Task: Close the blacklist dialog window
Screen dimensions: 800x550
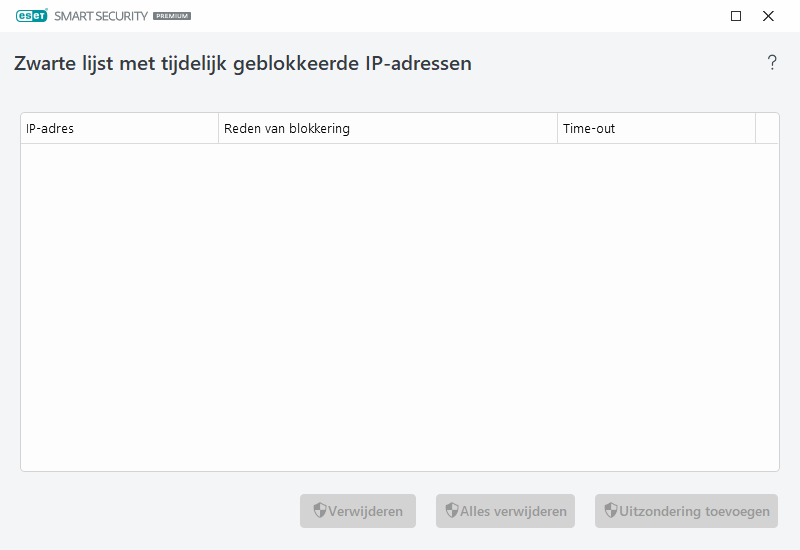Action: click(768, 16)
